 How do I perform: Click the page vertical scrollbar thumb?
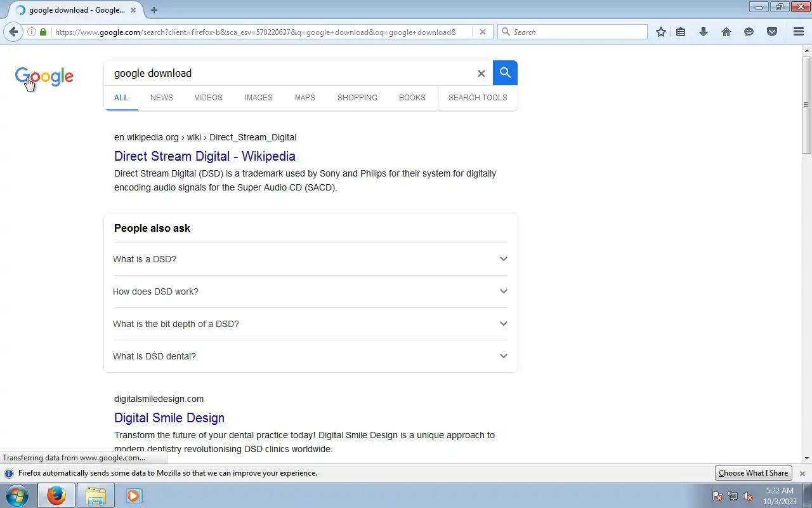807,105
